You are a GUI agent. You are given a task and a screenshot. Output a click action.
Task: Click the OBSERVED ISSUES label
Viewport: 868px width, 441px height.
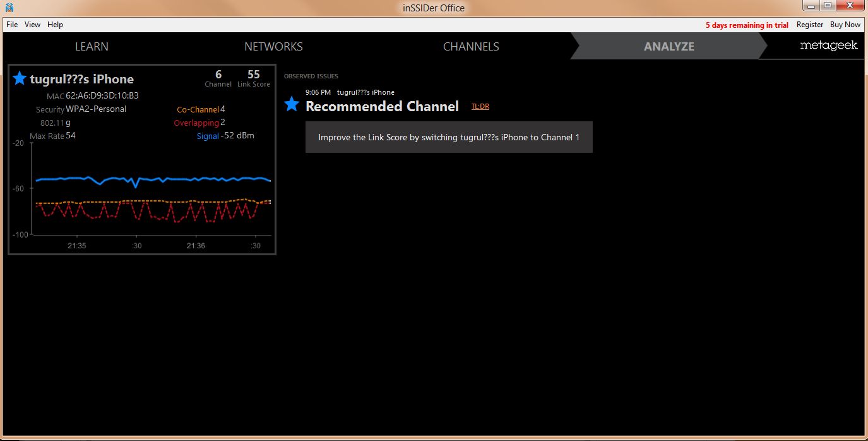click(x=311, y=76)
